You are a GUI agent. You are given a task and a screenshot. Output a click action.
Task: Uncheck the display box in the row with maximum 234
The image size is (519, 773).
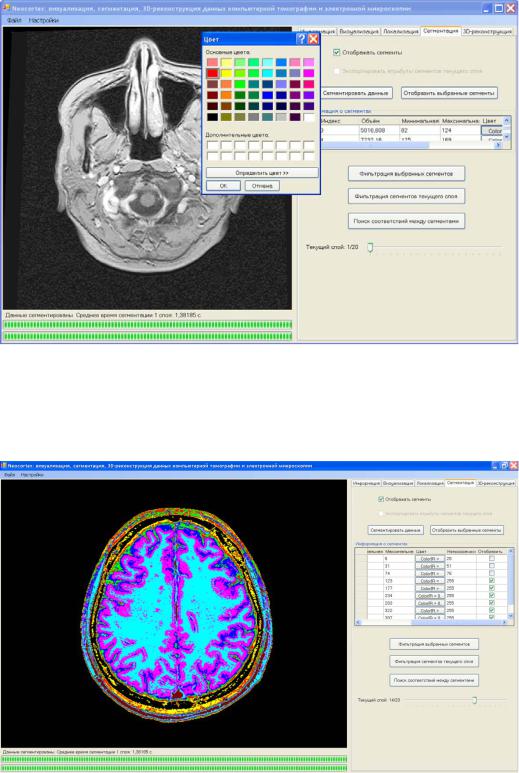coord(492,596)
